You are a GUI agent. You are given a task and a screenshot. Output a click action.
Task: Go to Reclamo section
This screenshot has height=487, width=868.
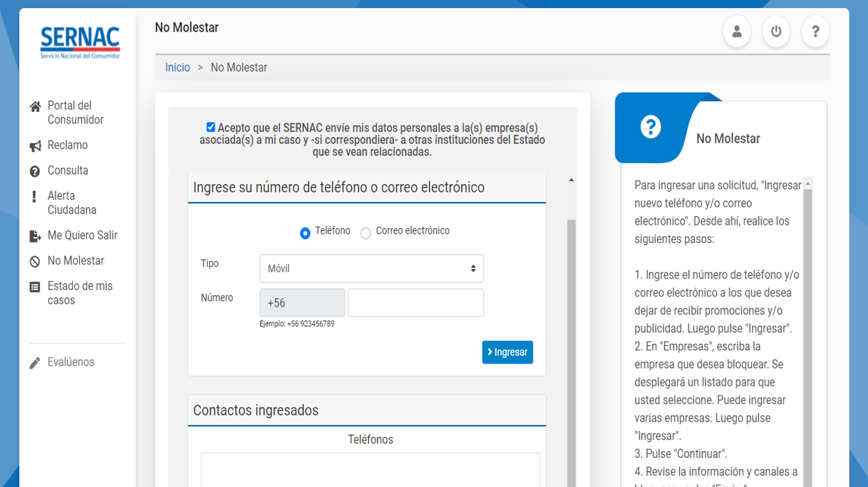[x=68, y=145]
